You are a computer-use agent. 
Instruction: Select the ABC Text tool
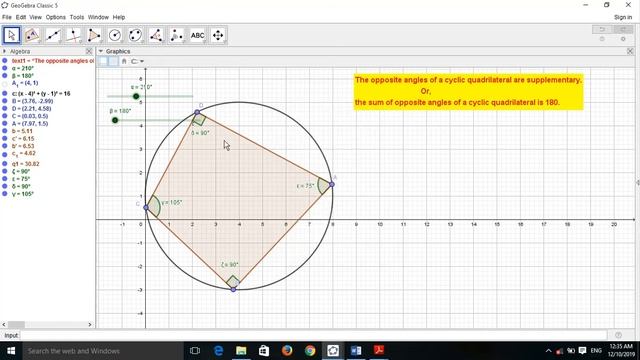[x=198, y=35]
